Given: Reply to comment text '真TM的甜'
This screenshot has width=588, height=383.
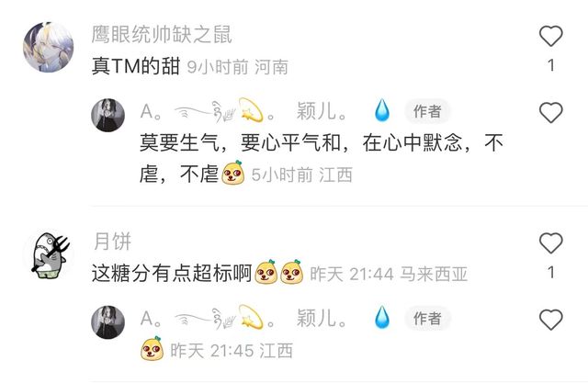Looking at the screenshot, I should point(136,66).
